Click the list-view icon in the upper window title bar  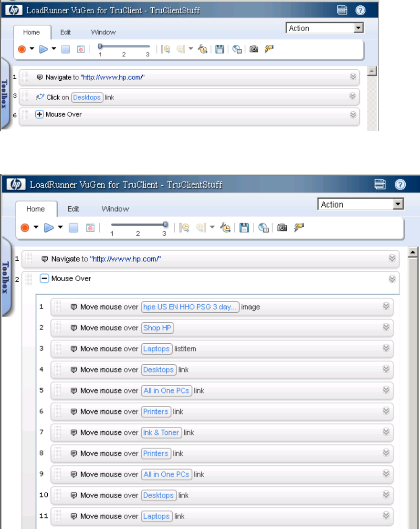342,10
